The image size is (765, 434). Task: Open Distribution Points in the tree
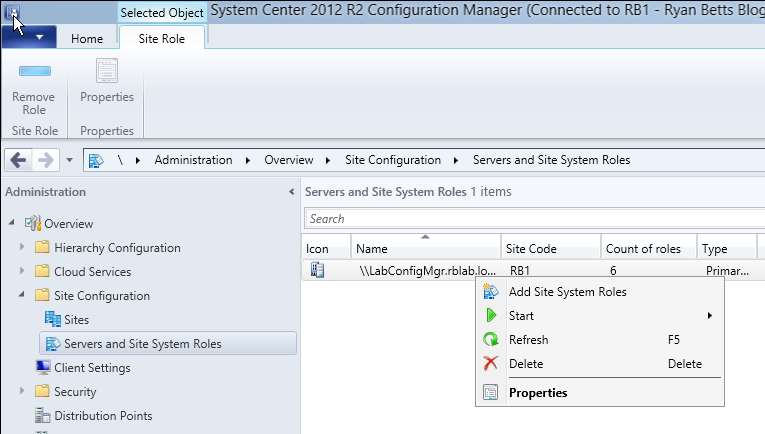pyautogui.click(x=103, y=415)
